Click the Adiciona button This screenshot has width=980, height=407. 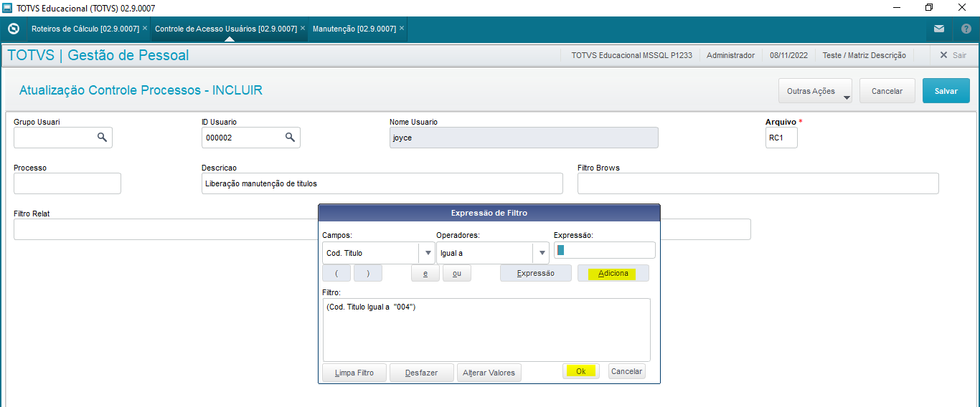[613, 273]
